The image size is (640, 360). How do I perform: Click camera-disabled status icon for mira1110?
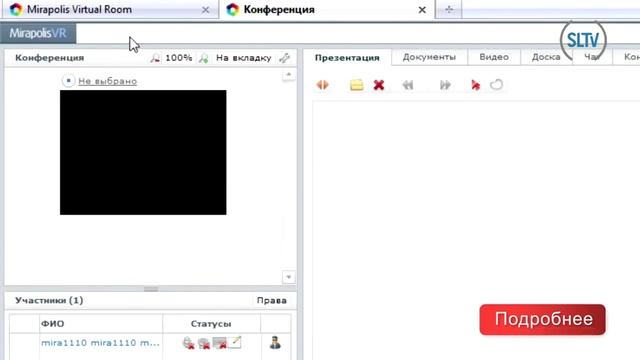click(x=204, y=343)
